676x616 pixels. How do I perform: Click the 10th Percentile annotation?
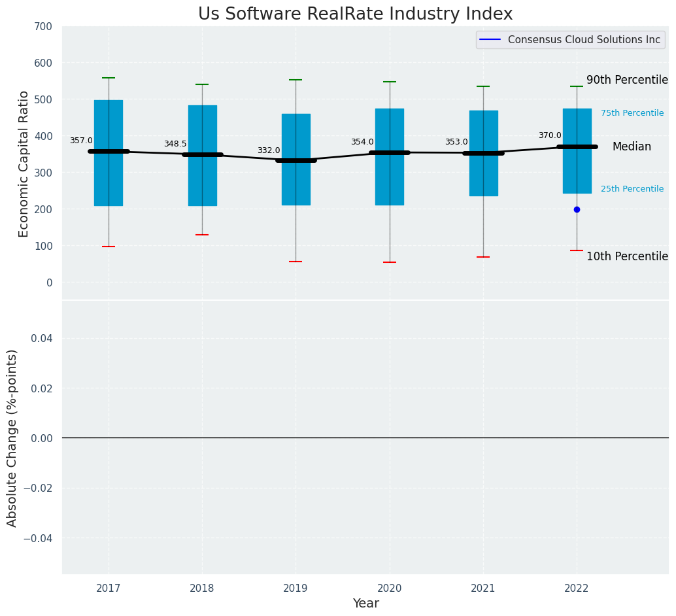point(626,256)
